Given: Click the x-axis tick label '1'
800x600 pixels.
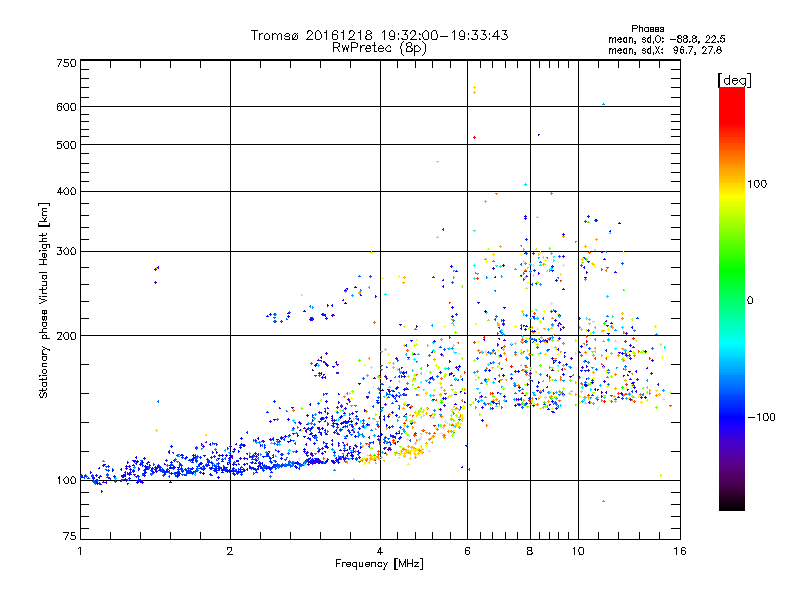Looking at the screenshot, I should point(80,551).
